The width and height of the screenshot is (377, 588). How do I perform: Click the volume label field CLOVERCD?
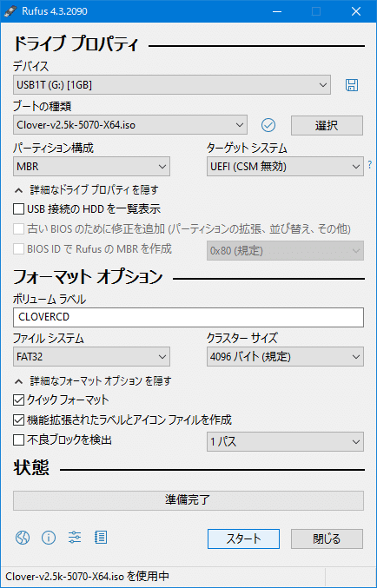coord(188,317)
